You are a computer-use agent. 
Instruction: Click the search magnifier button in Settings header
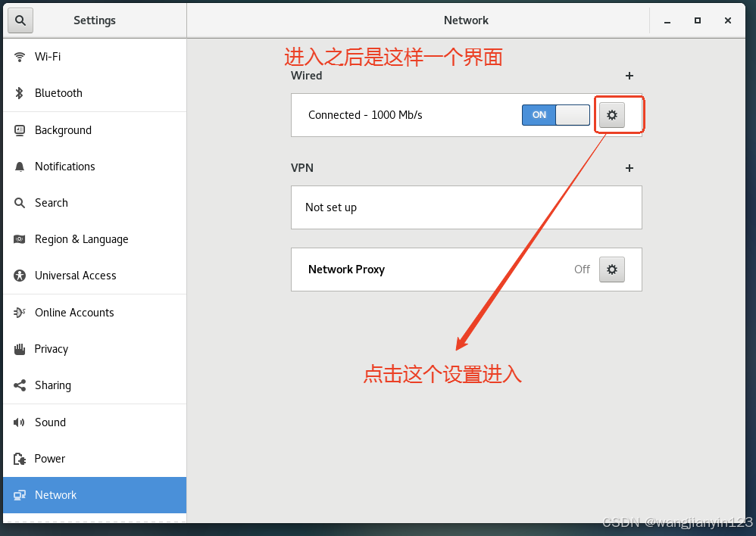pyautogui.click(x=20, y=20)
